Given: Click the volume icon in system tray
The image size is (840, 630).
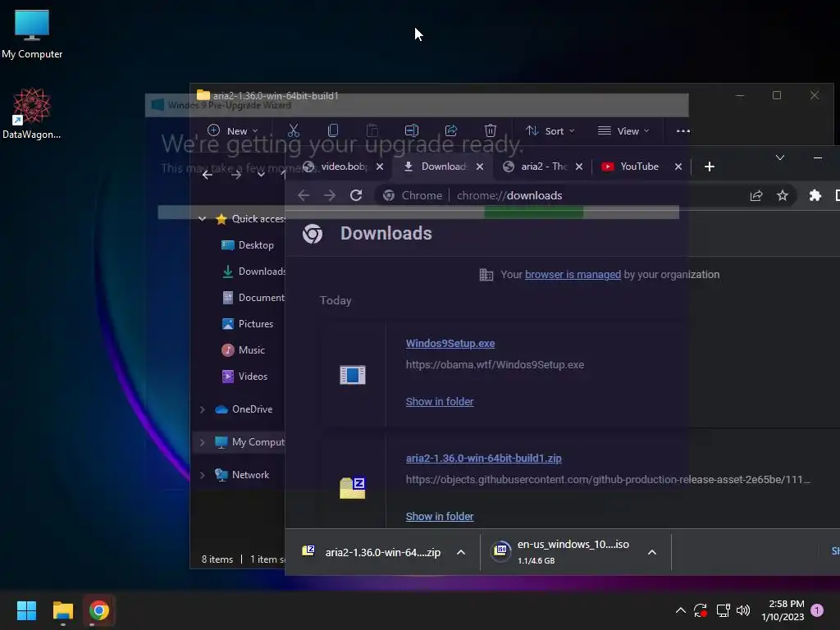Looking at the screenshot, I should [x=743, y=610].
